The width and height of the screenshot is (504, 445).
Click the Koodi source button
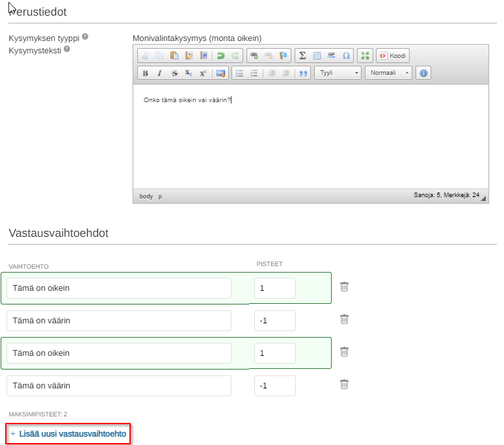coord(392,56)
